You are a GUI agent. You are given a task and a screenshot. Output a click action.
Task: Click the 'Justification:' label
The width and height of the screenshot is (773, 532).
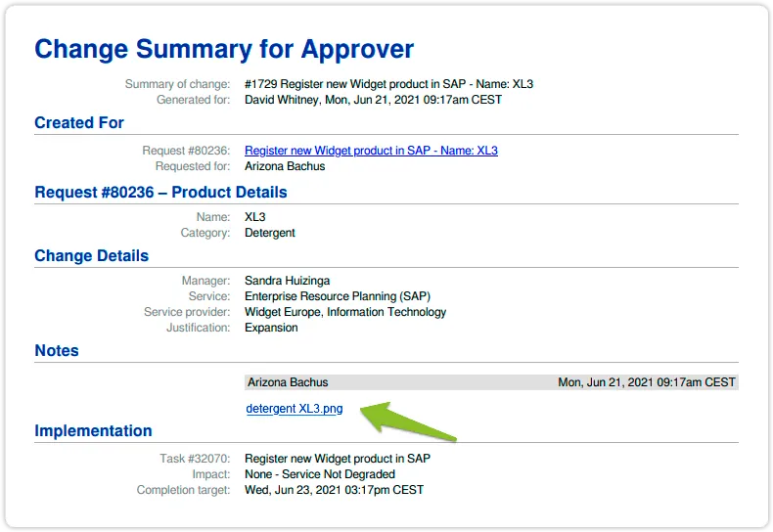[199, 328]
